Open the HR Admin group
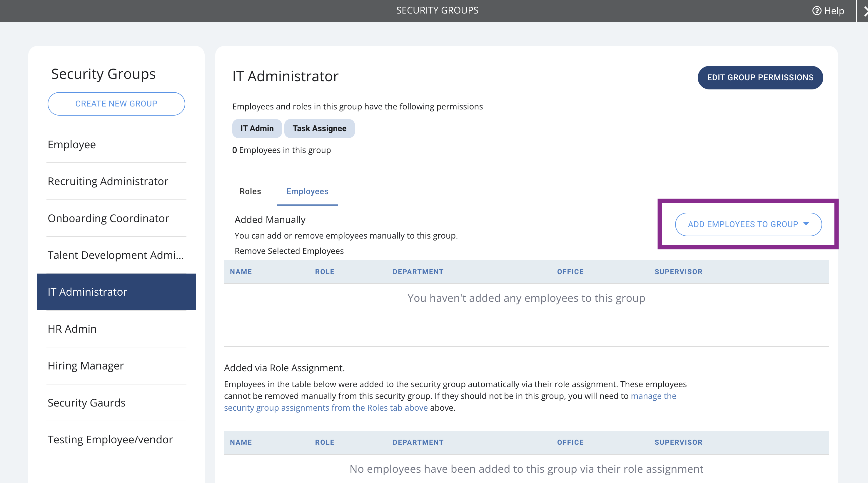Screen dimensions: 868x483 point(116,329)
